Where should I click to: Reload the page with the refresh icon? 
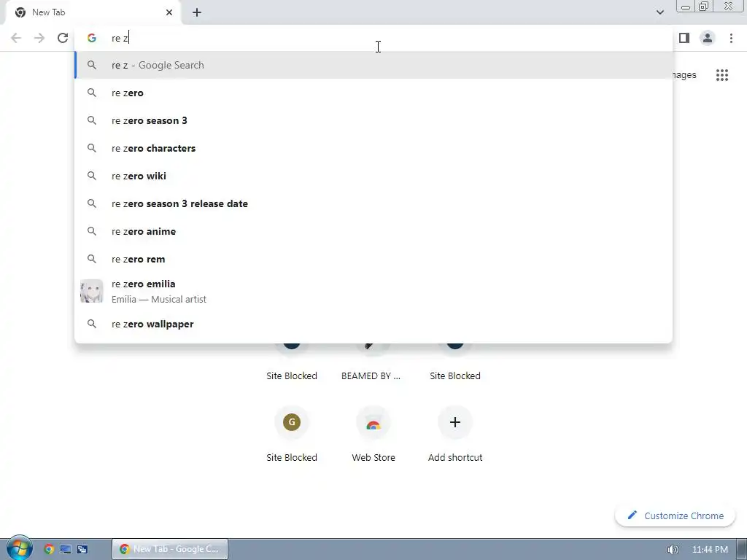pyautogui.click(x=63, y=38)
